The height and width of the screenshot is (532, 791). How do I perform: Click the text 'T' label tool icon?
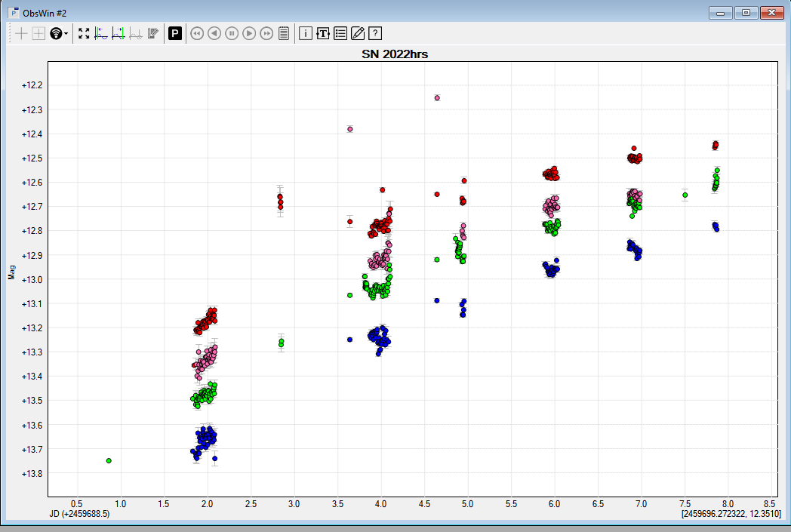(x=323, y=33)
